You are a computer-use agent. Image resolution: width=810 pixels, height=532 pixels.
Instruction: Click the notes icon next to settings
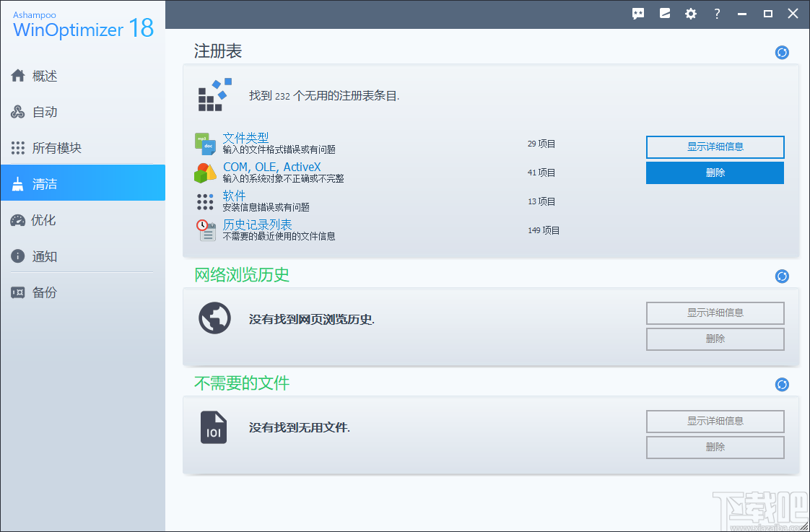664,13
